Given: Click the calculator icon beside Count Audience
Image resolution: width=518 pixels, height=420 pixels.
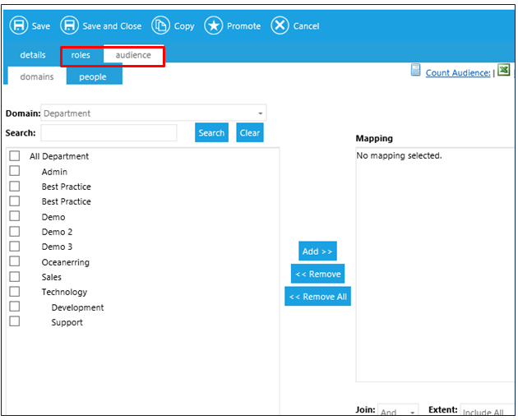Looking at the screenshot, I should tap(416, 72).
